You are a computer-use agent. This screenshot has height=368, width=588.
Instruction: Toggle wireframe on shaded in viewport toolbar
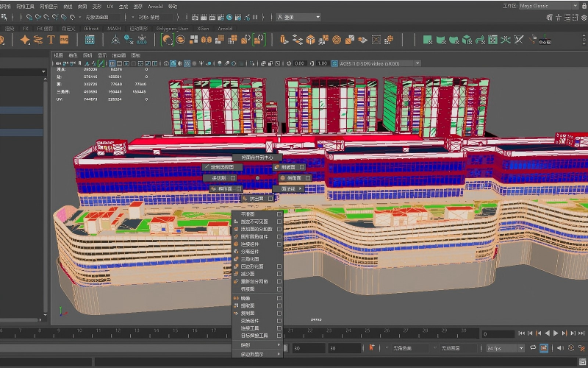pos(187,63)
